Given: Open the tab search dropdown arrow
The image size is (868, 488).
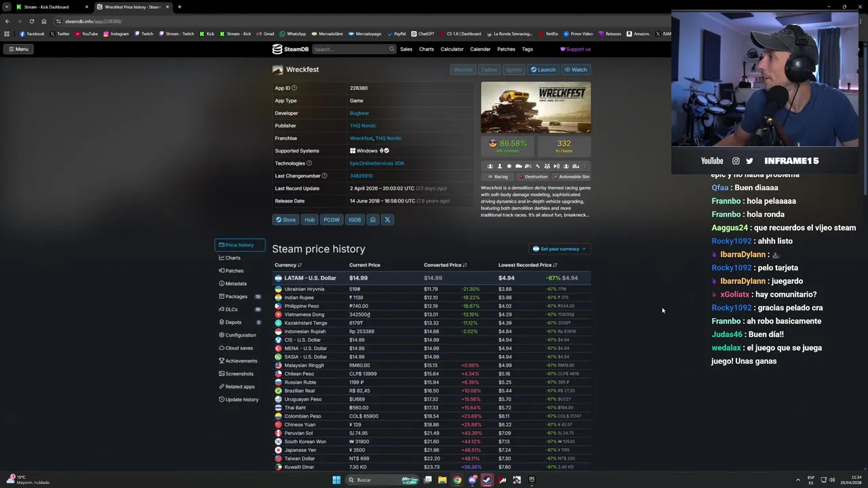Looking at the screenshot, I should (7, 7).
